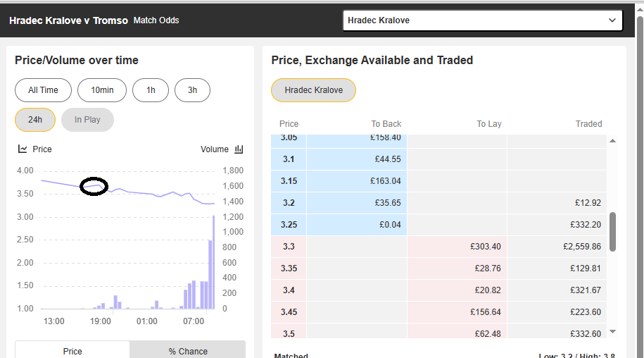644x358 pixels.
Task: Click the £0.04 To Back amount
Action: tap(390, 224)
